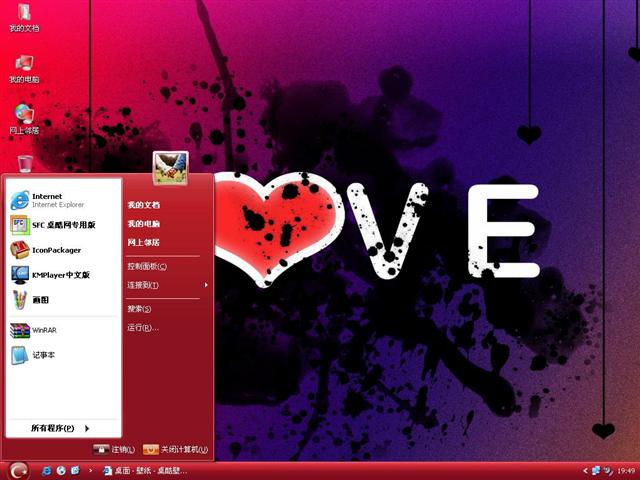Open 搜索(S) from the Start menu
640x480 pixels.
pyautogui.click(x=139, y=309)
